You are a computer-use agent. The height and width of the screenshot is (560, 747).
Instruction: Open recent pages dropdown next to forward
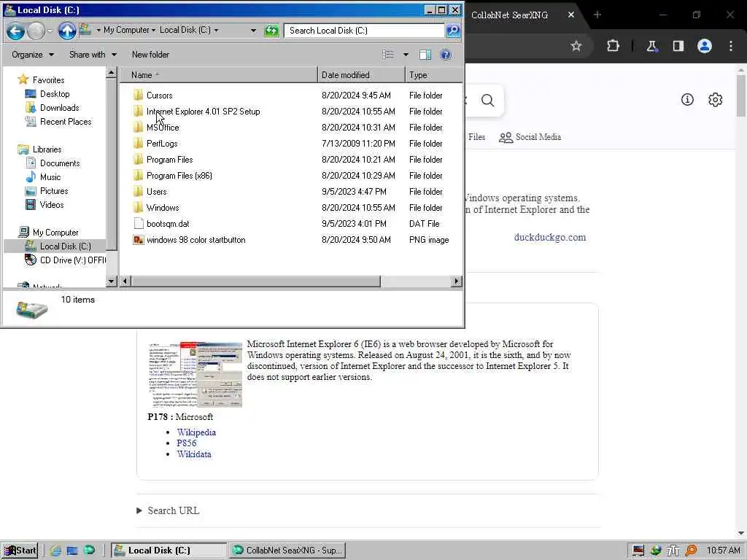tap(50, 31)
